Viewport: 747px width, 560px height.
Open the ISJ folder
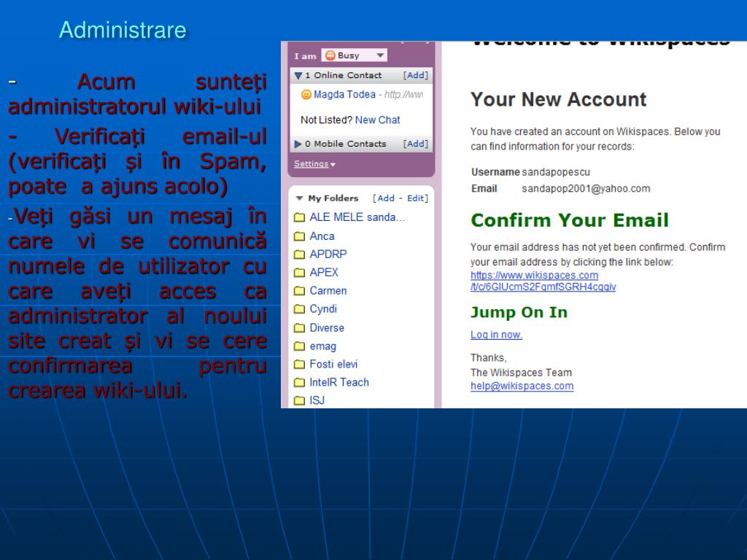click(x=317, y=400)
